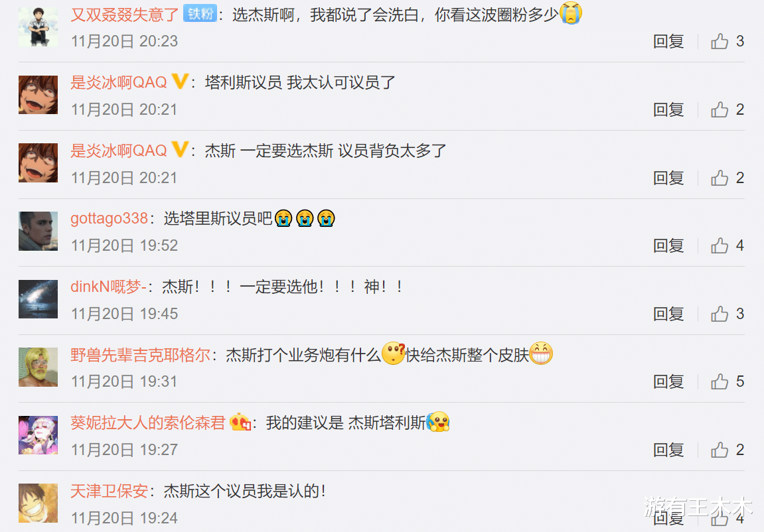
Task: Click the 铁粉 badge icon
Action: pyautogui.click(x=200, y=14)
